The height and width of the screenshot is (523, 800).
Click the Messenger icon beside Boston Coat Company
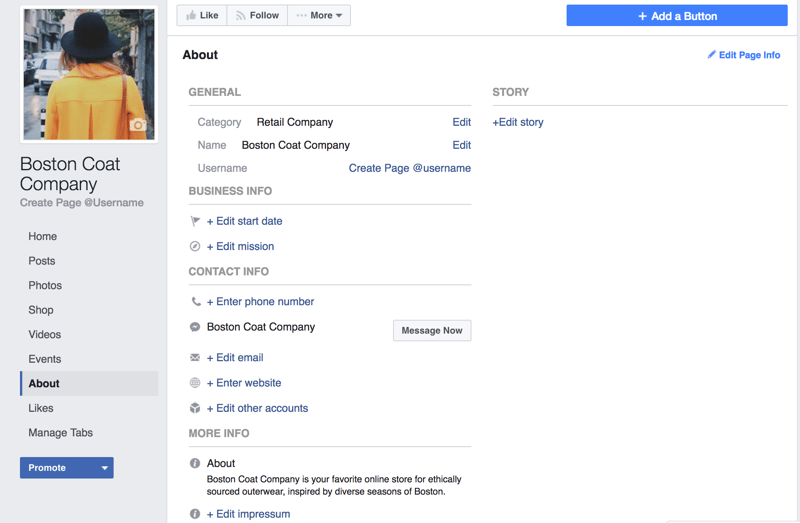click(195, 327)
